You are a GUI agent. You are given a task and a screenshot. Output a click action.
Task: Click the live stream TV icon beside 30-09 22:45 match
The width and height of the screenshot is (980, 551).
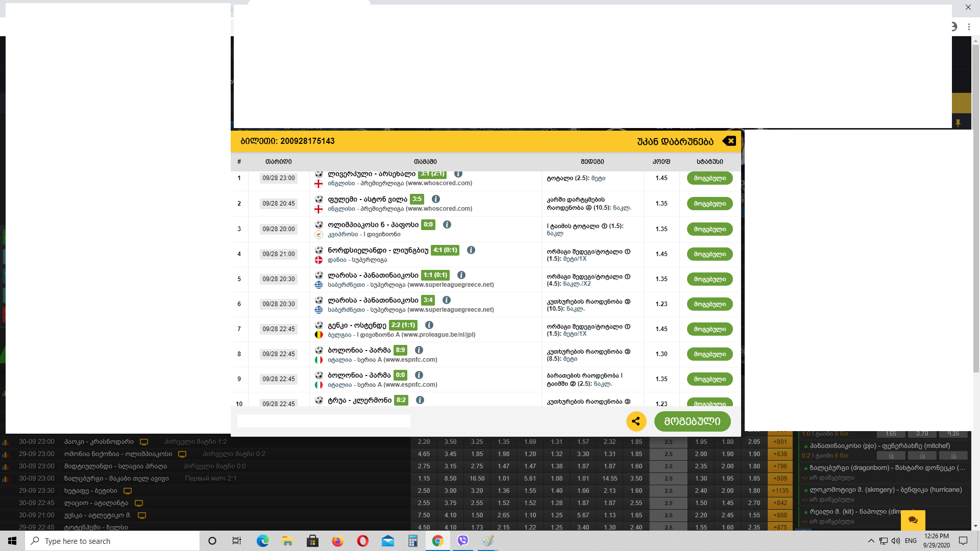click(x=138, y=503)
